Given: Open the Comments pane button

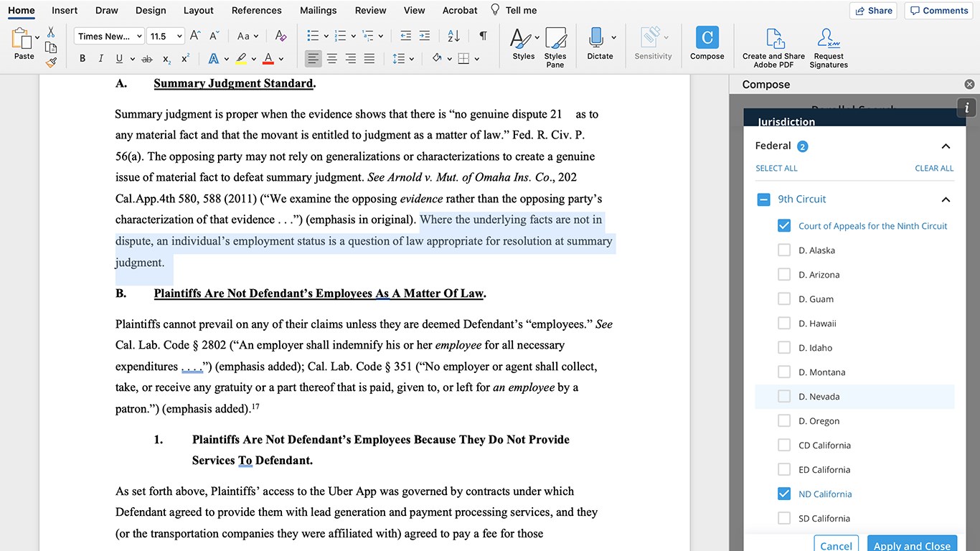Looking at the screenshot, I should click(939, 11).
